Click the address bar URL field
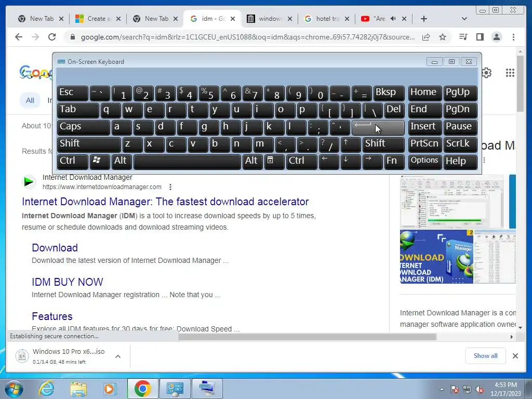532x399 pixels. coord(247,37)
